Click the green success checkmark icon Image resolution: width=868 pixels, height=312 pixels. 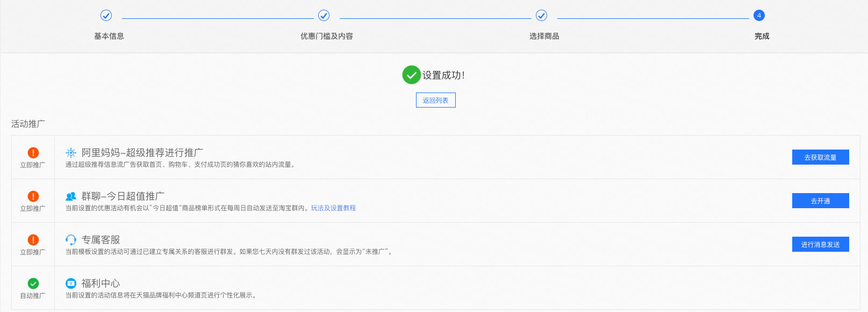click(411, 75)
